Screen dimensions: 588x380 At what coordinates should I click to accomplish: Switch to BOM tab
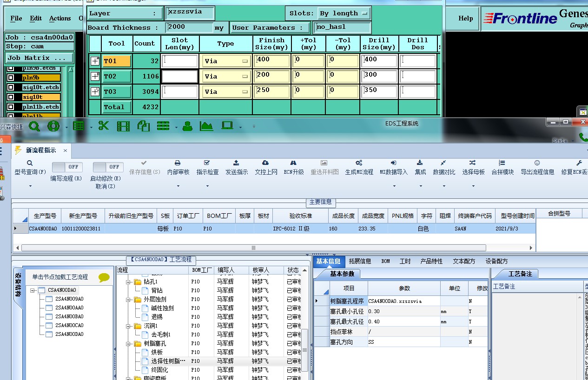coord(386,262)
